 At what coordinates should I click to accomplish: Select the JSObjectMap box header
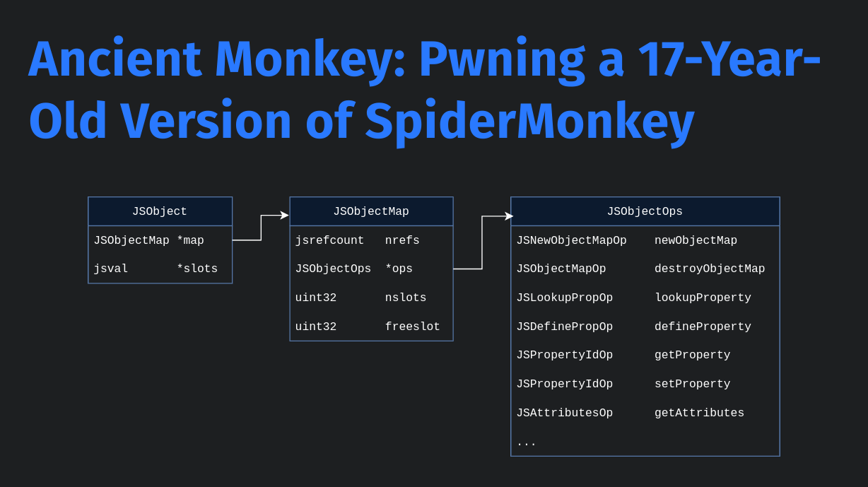[371, 211]
